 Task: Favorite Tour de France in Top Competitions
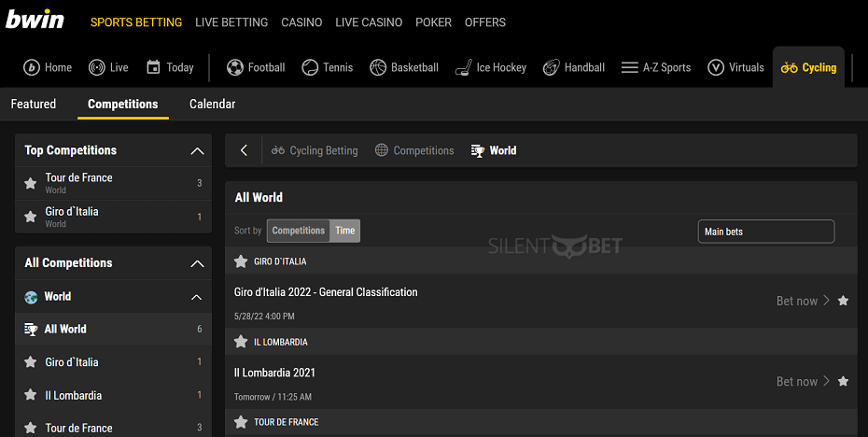(31, 183)
